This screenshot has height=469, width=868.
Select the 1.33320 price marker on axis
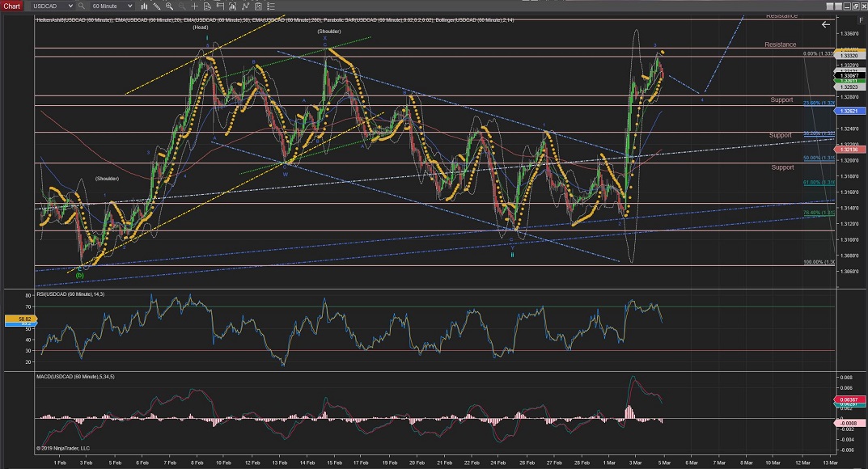(849, 55)
